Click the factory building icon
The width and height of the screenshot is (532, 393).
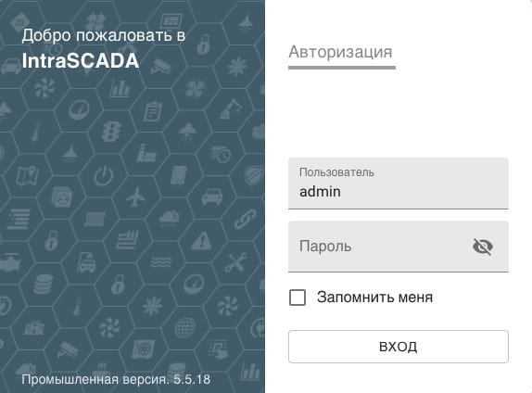click(x=146, y=153)
